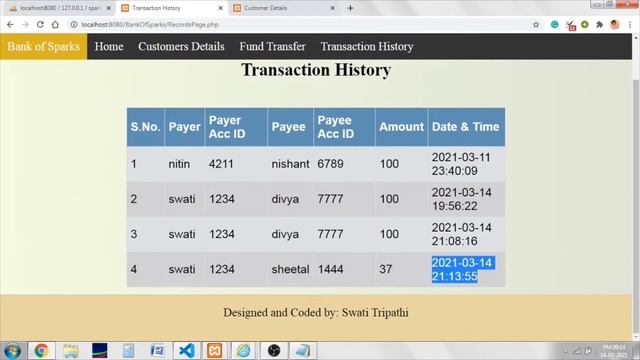
Task: Open the Chrome profile avatar
Action: point(615,24)
